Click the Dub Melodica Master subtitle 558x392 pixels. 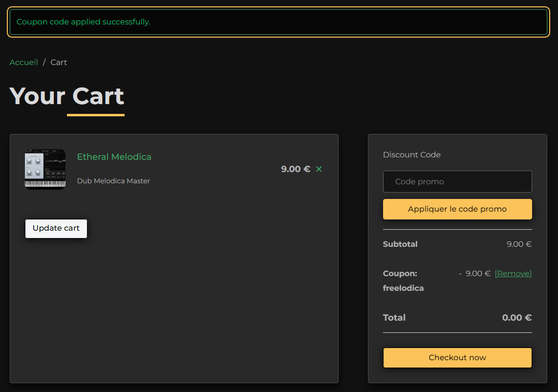coord(113,181)
